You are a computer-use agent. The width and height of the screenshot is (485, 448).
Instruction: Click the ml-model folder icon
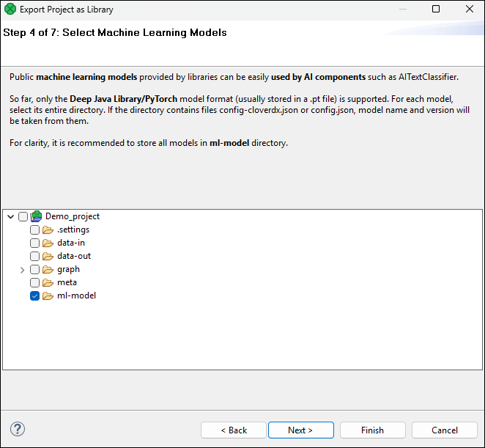(48, 296)
